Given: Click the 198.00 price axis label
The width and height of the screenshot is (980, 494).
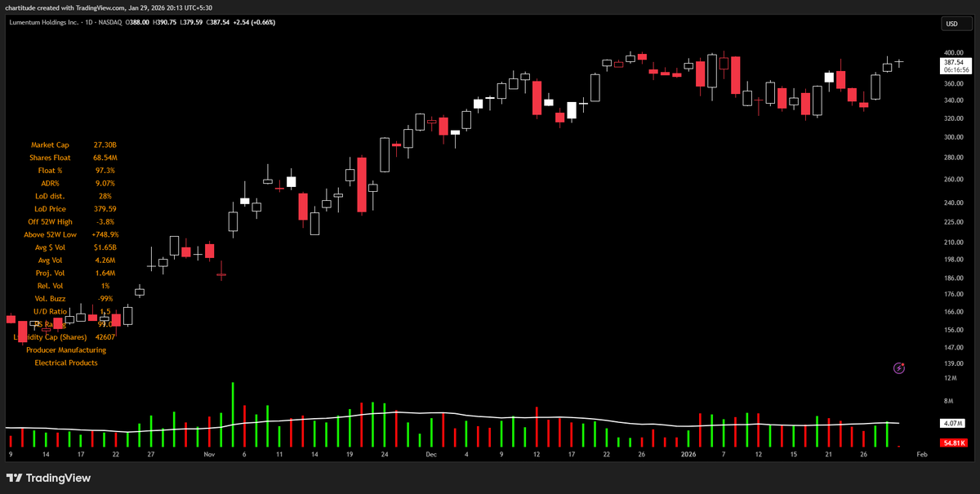Looking at the screenshot, I should pyautogui.click(x=953, y=260).
